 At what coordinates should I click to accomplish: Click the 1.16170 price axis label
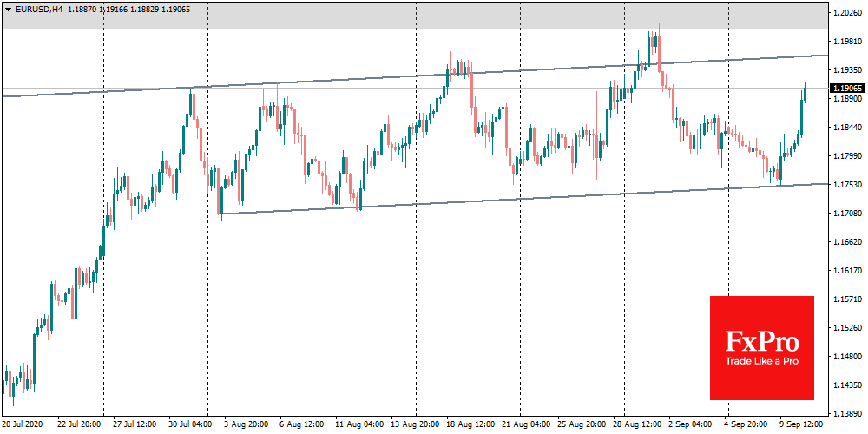tap(847, 271)
